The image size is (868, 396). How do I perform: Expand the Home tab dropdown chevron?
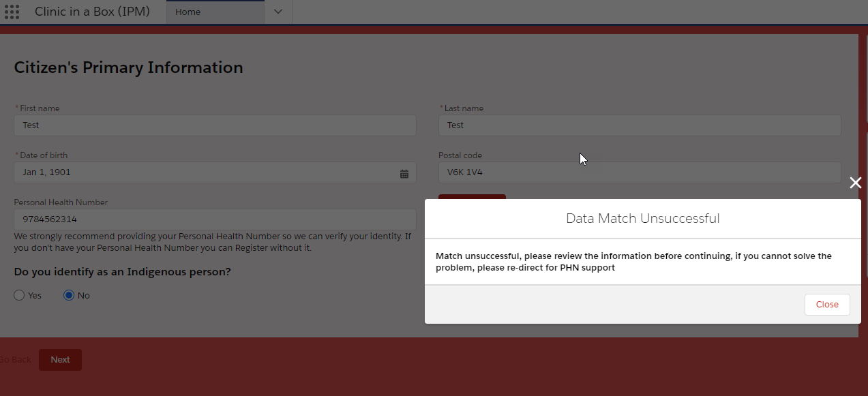278,12
